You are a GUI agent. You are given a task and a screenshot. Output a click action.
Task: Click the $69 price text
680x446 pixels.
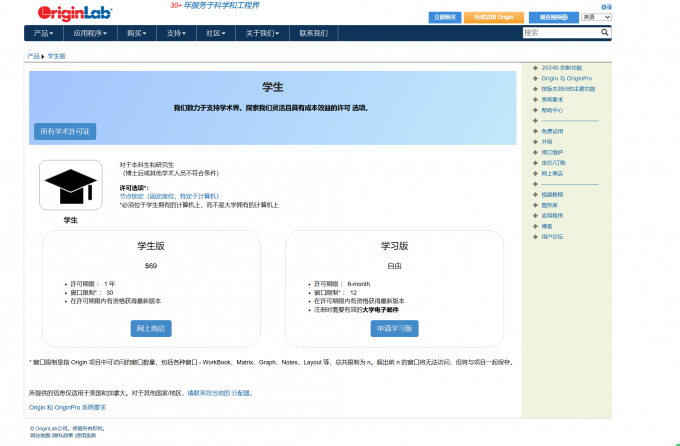151,266
